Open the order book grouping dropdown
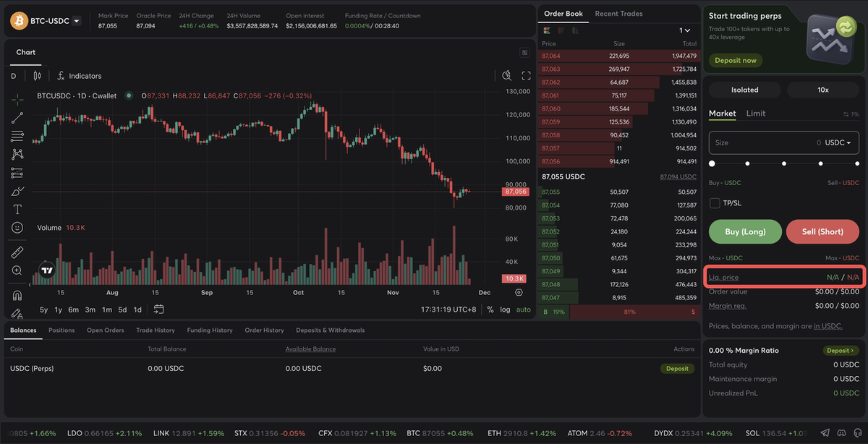 point(685,30)
